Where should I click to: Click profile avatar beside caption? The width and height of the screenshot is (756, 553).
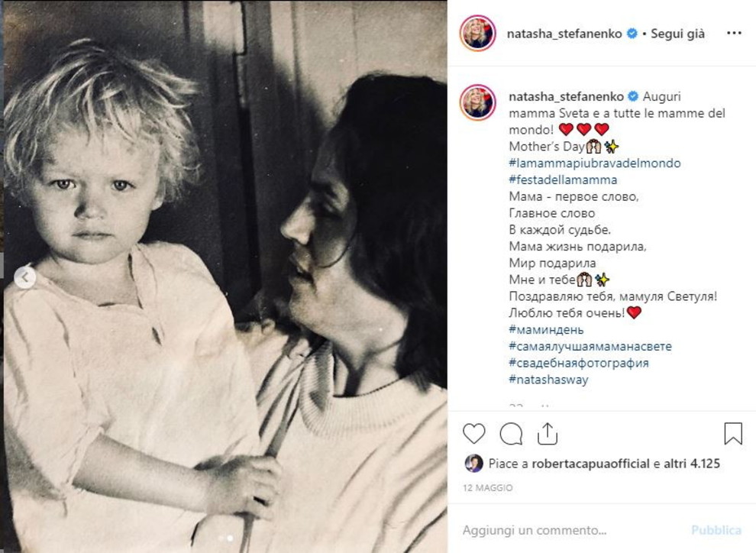[477, 102]
